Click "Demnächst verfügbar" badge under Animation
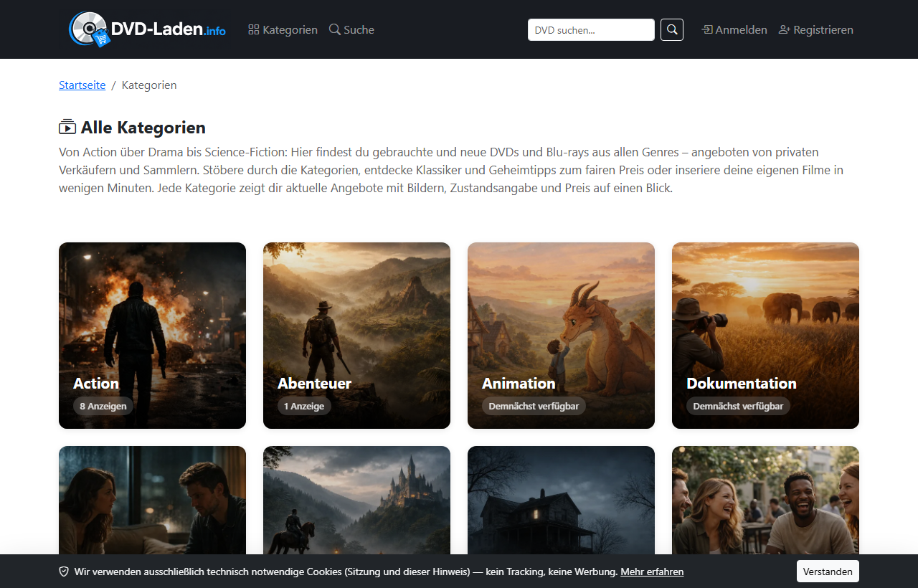This screenshot has height=588, width=918. [x=534, y=406]
